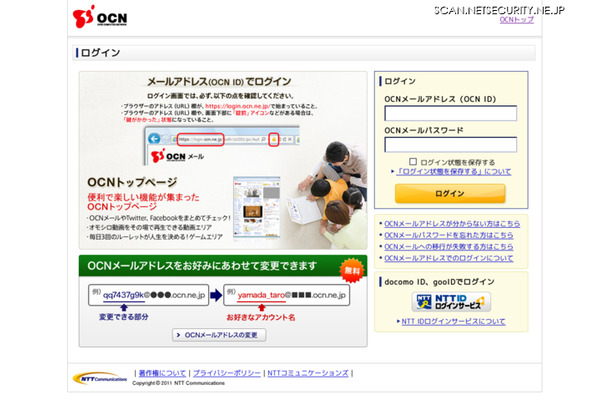Viewport: 610px width, 400px height.
Task: Open 「ログイン状態を保存する」について link
Action: (x=454, y=172)
